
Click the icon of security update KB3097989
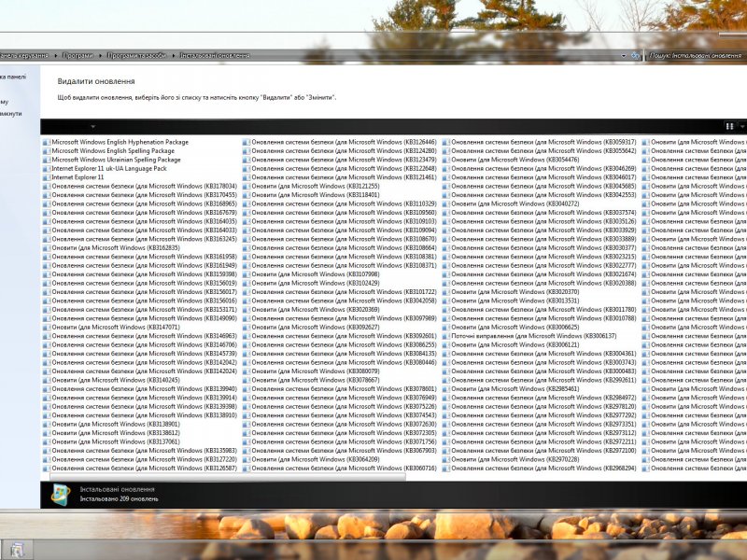(x=247, y=318)
